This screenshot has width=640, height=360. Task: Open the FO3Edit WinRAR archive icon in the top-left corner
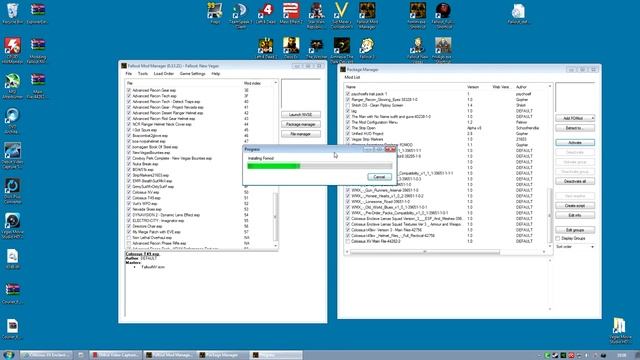click(x=38, y=13)
